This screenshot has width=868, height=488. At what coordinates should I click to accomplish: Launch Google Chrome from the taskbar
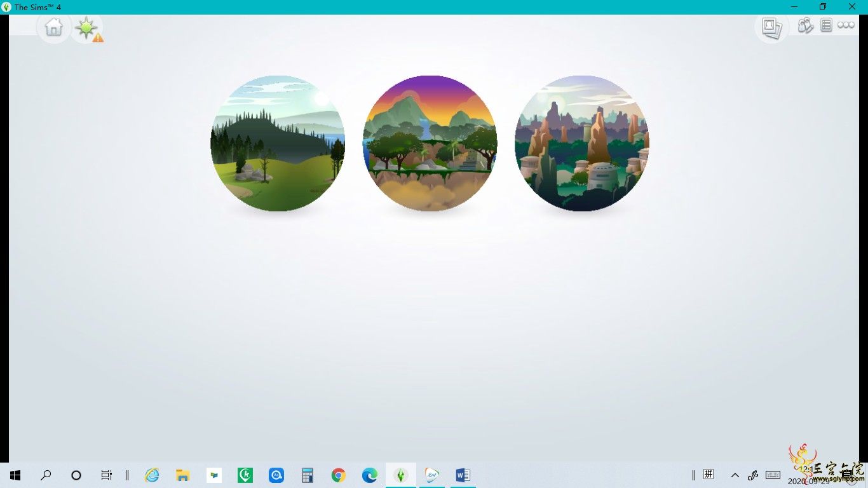(x=339, y=475)
